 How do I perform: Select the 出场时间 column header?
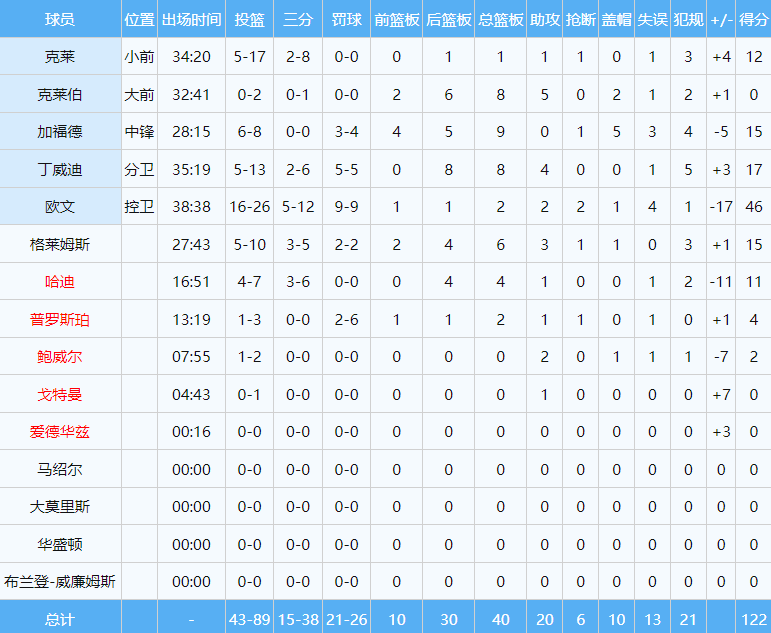pyautogui.click(x=191, y=20)
